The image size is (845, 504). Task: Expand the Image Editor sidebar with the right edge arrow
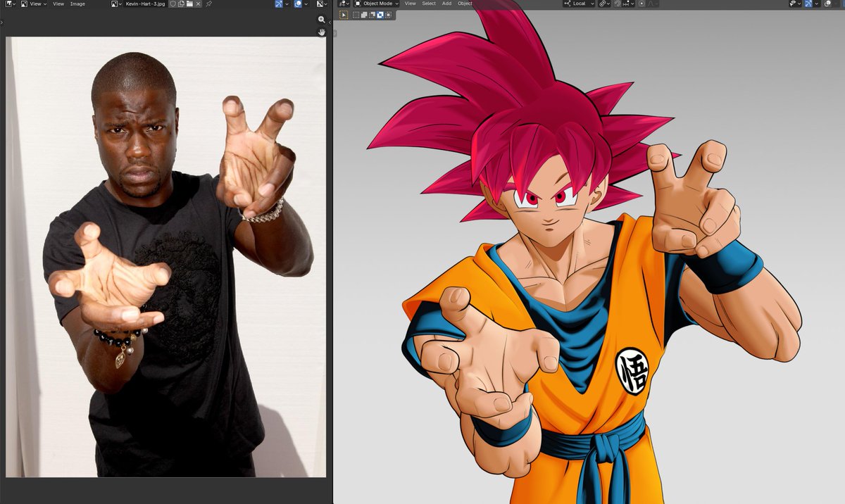tap(330, 22)
